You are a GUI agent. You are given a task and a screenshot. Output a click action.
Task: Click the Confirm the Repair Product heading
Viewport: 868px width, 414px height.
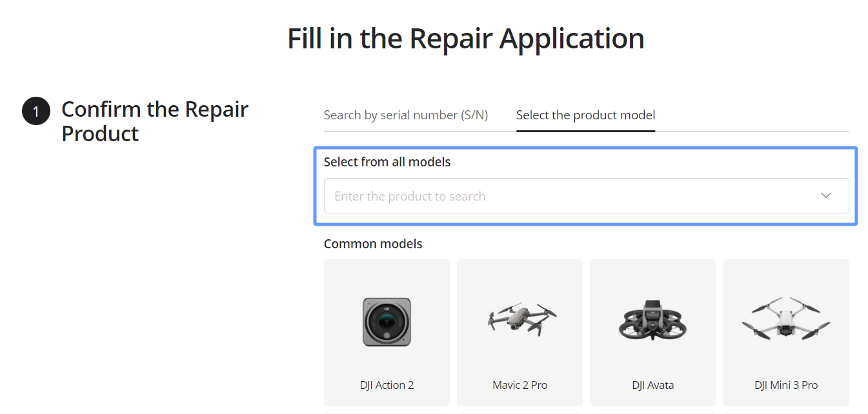click(x=154, y=121)
